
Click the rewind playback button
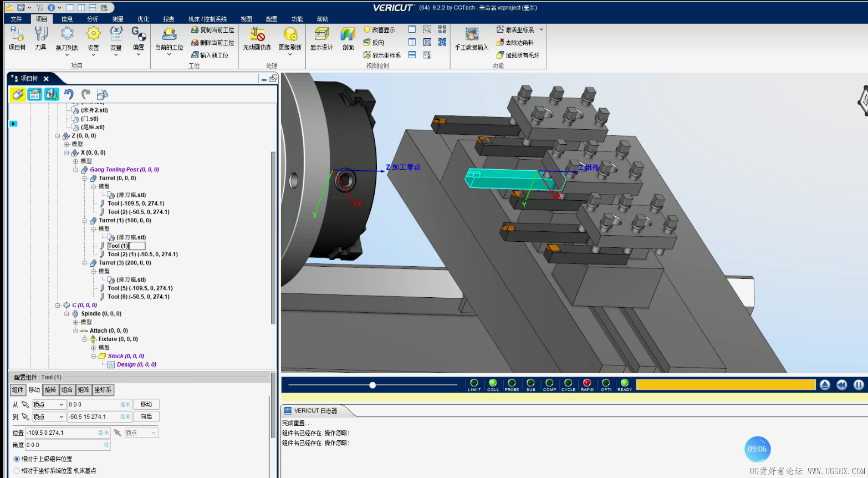click(x=842, y=385)
